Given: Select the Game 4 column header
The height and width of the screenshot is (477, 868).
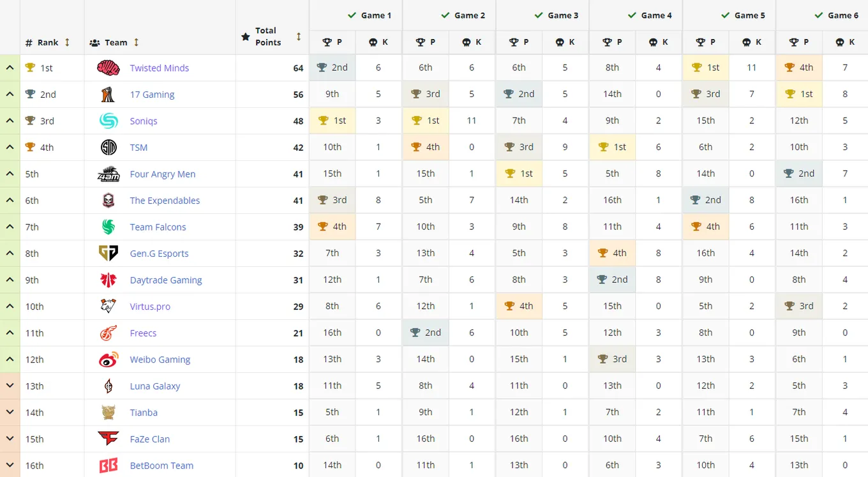Looking at the screenshot, I should tap(636, 15).
